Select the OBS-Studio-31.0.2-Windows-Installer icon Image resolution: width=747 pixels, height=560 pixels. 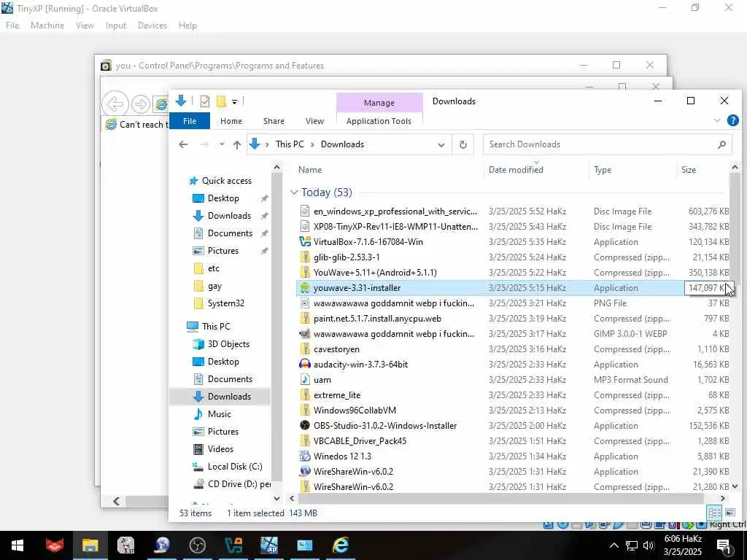(x=304, y=425)
